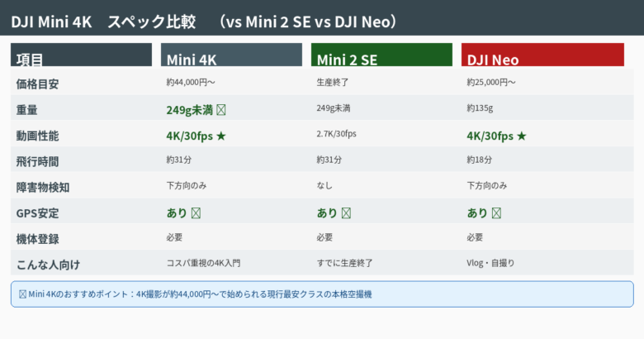Click あり in the DJI Neo GPS cell
This screenshot has width=644, height=339.
point(477,213)
